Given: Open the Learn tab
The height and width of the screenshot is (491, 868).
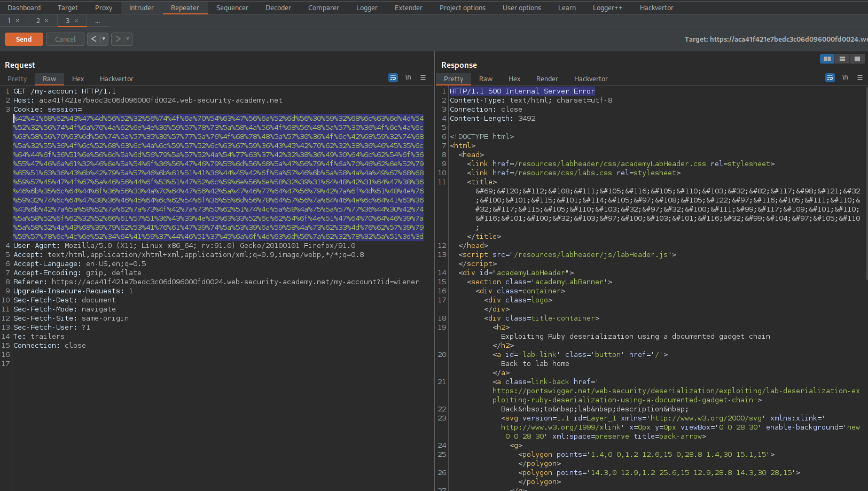Looking at the screenshot, I should point(567,7).
